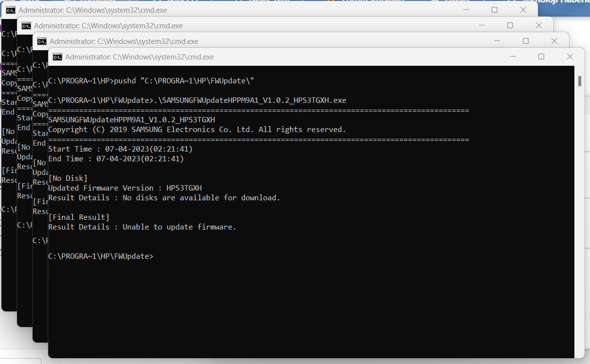This screenshot has width=590, height=364.
Task: Click the cmd icon of the rearmost command window
Action: (10, 10)
